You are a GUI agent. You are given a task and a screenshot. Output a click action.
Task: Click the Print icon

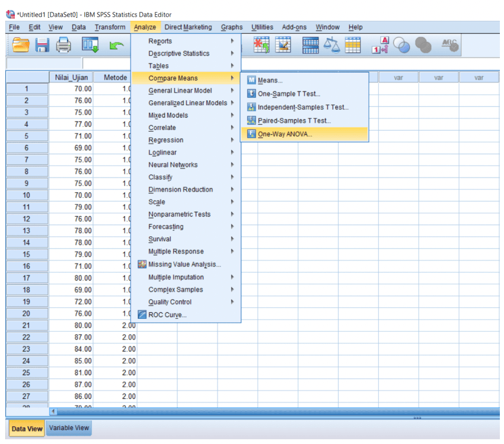(63, 45)
